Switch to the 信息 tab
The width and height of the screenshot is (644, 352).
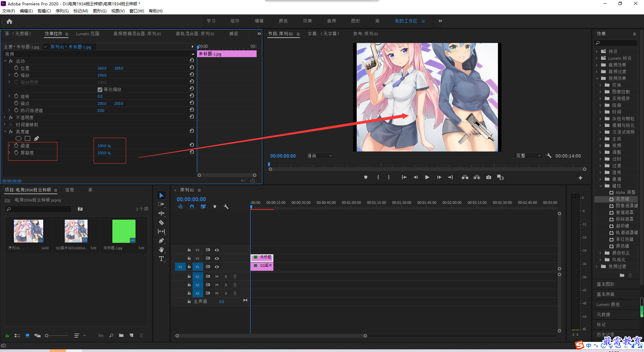[x=70, y=190]
